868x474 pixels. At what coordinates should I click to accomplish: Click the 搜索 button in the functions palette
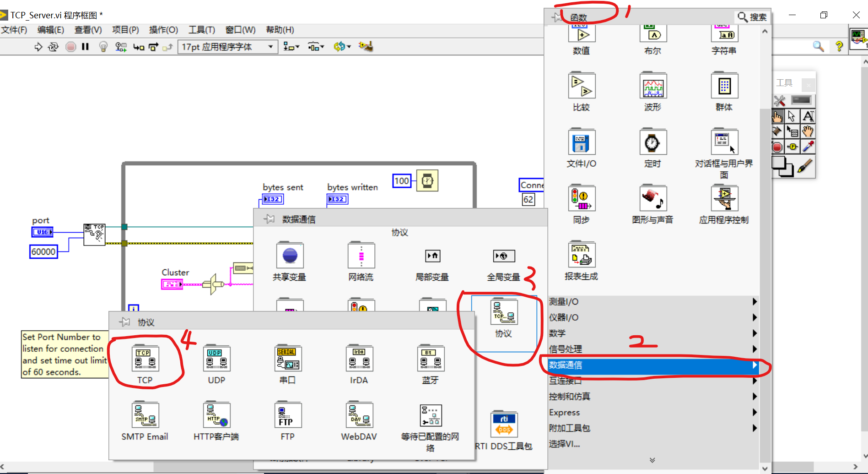tap(752, 16)
